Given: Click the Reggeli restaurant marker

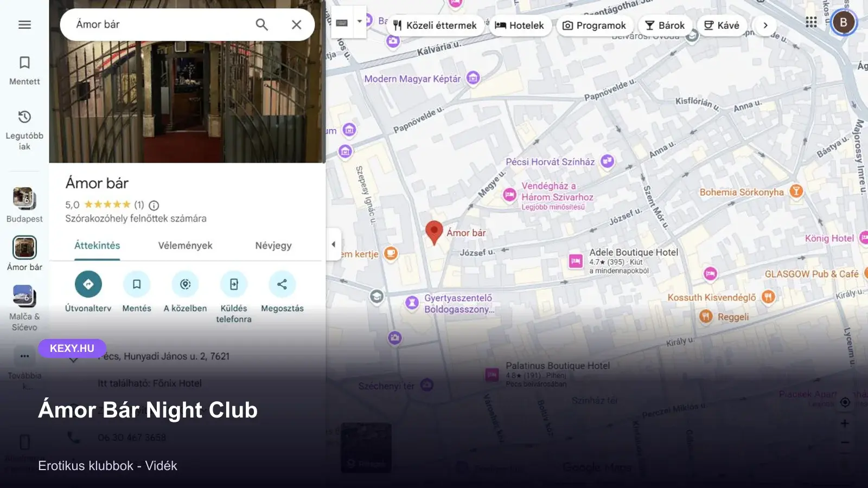Looking at the screenshot, I should [705, 316].
